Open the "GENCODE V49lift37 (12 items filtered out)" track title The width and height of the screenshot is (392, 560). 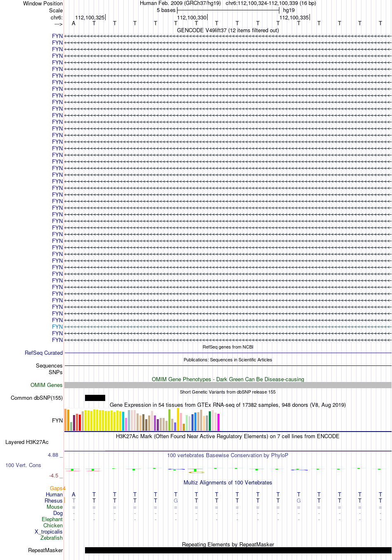(x=228, y=30)
